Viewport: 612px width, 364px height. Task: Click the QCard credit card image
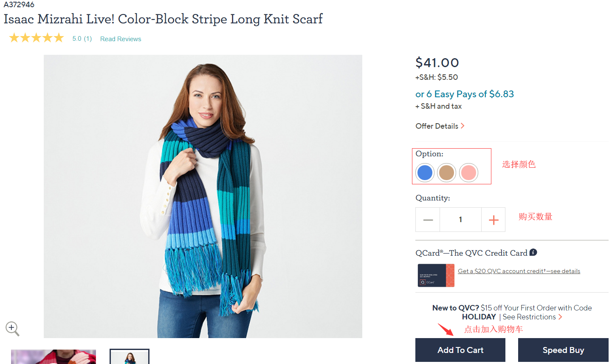pyautogui.click(x=436, y=275)
